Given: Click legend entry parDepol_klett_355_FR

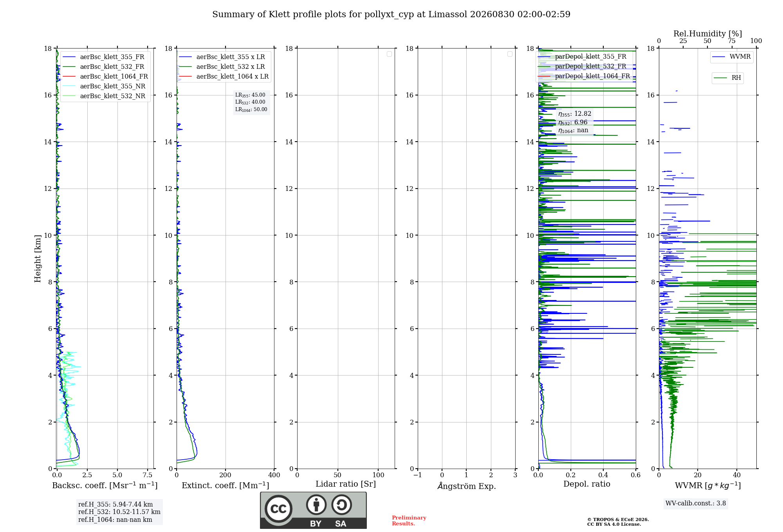Looking at the screenshot, I should (582, 57).
